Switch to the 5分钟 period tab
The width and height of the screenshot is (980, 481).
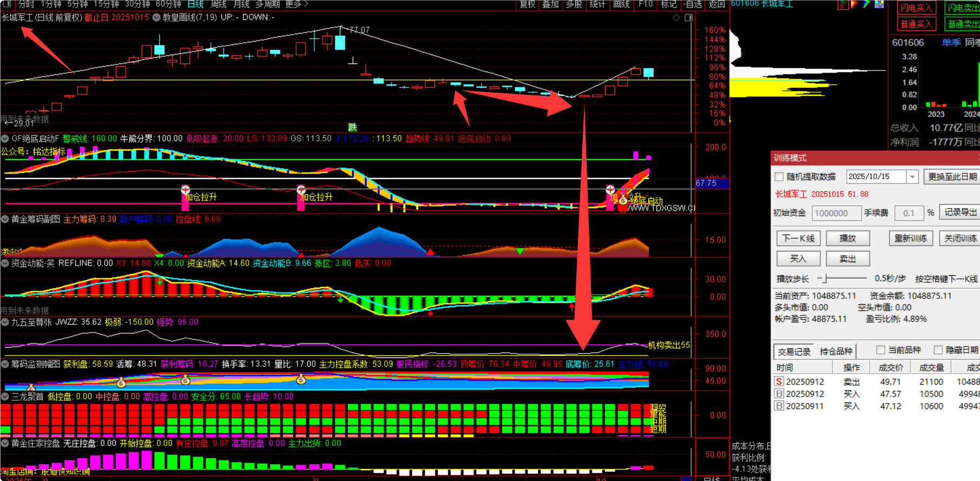click(77, 4)
